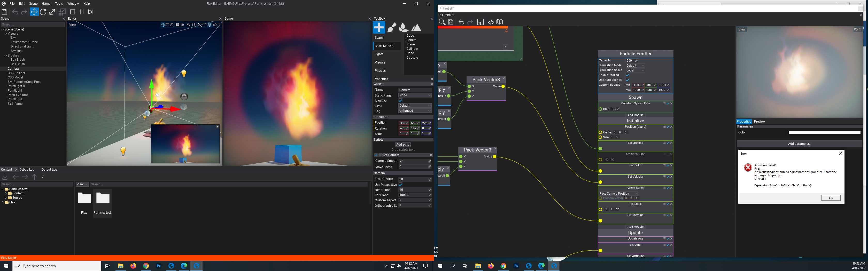Screen dimensions: 868x271
Task: Open the Simulation Mode dropdown
Action: coord(635,66)
